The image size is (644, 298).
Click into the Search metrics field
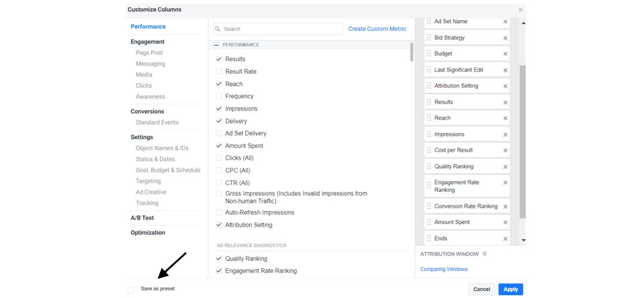tap(281, 29)
